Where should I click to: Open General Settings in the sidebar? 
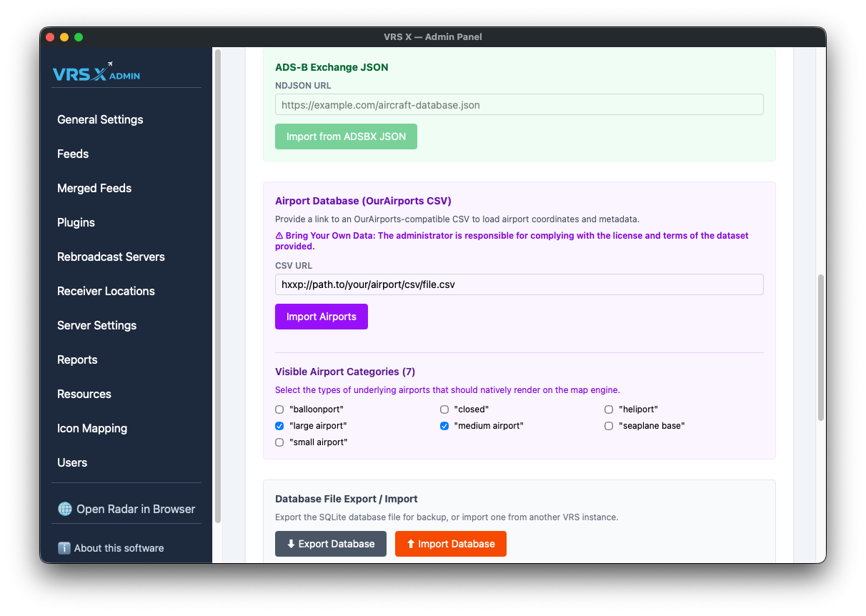tap(100, 119)
